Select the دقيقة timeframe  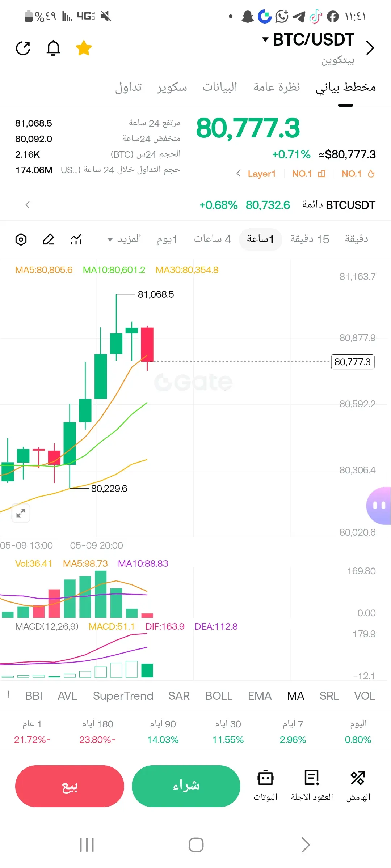tap(357, 239)
